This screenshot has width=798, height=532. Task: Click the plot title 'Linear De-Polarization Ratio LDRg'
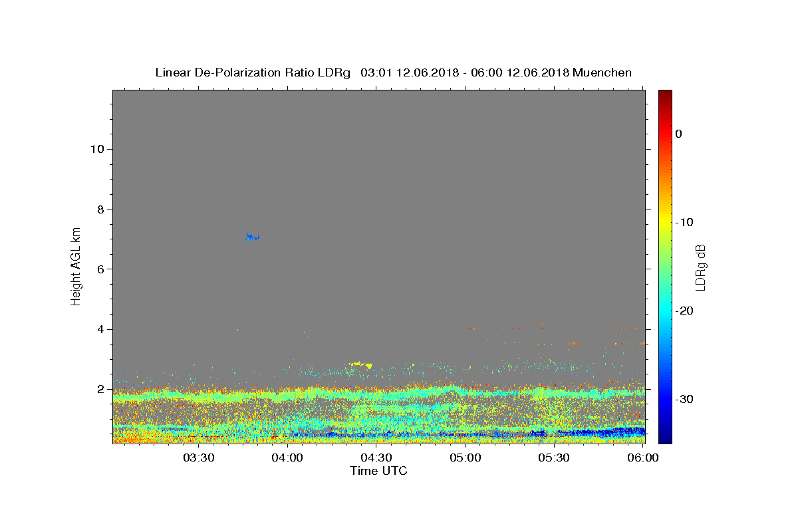(253, 72)
